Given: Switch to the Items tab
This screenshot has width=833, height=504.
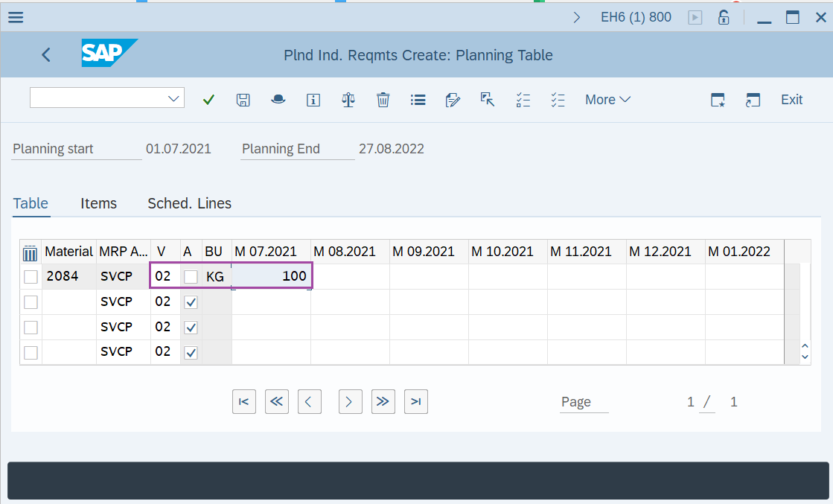Looking at the screenshot, I should [98, 202].
